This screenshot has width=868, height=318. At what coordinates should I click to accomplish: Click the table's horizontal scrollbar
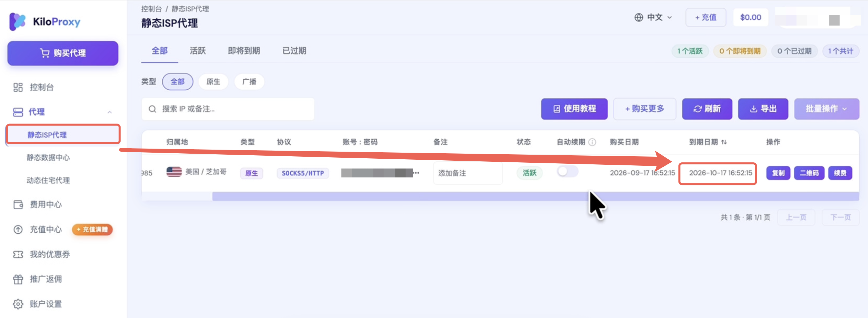point(535,196)
